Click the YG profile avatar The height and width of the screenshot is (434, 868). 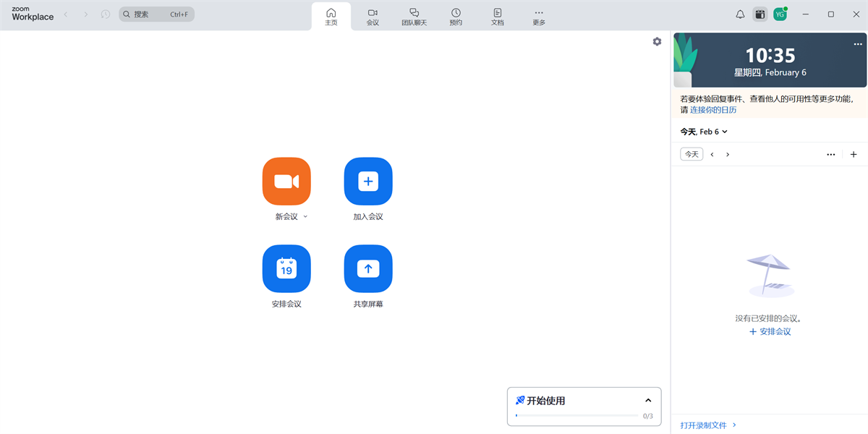[x=780, y=14]
